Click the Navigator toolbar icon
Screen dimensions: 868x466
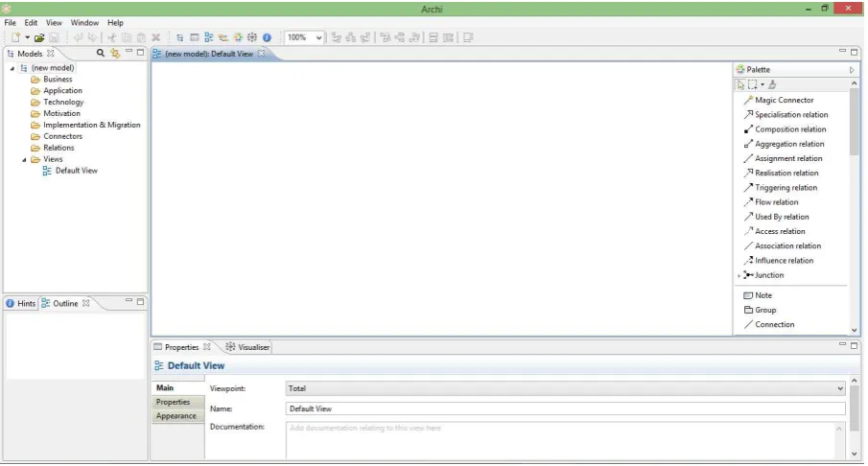point(223,37)
